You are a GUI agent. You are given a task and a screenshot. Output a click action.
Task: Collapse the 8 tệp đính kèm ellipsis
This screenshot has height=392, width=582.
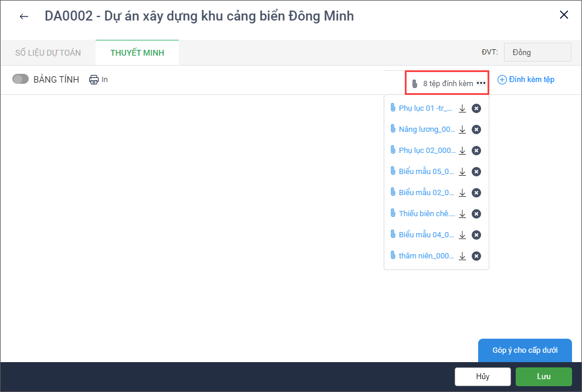481,83
